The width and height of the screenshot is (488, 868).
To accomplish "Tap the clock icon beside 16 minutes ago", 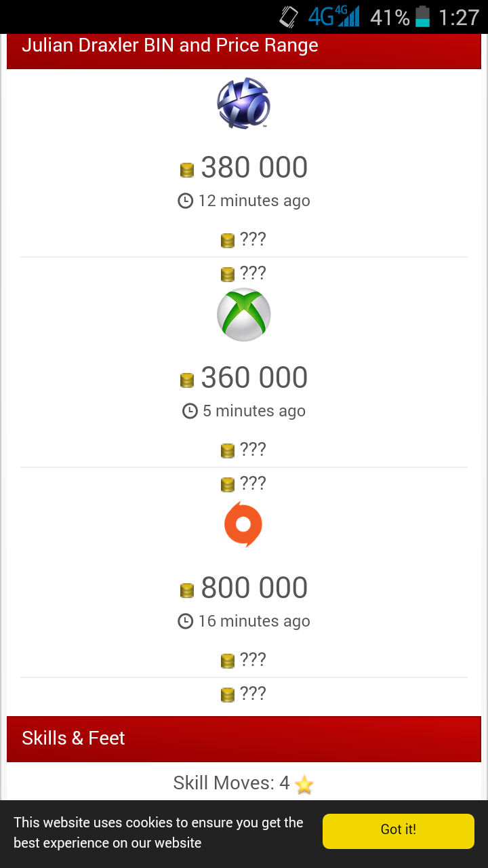I will coord(185,621).
